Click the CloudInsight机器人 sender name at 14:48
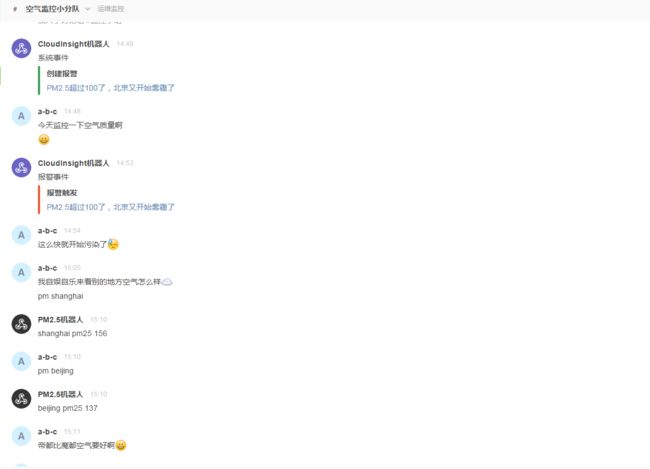 click(73, 44)
